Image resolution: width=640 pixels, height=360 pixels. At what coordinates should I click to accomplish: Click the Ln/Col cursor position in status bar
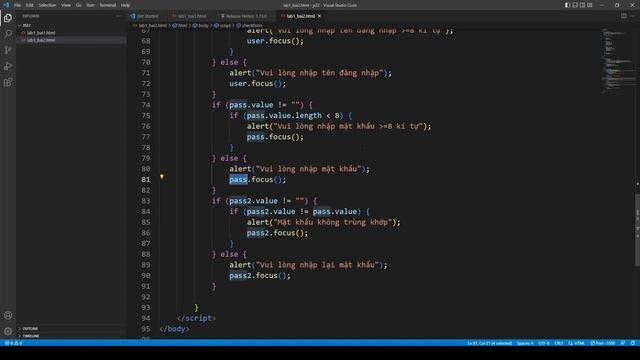click(489, 343)
